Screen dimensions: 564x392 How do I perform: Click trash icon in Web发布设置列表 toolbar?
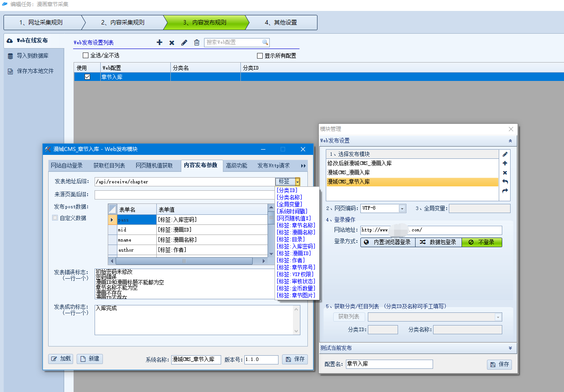click(x=197, y=42)
